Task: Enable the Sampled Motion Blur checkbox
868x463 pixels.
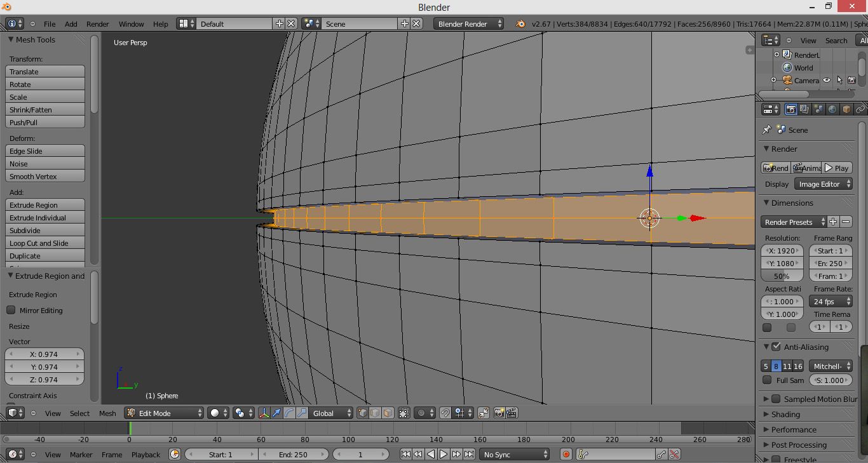Action: [x=776, y=399]
